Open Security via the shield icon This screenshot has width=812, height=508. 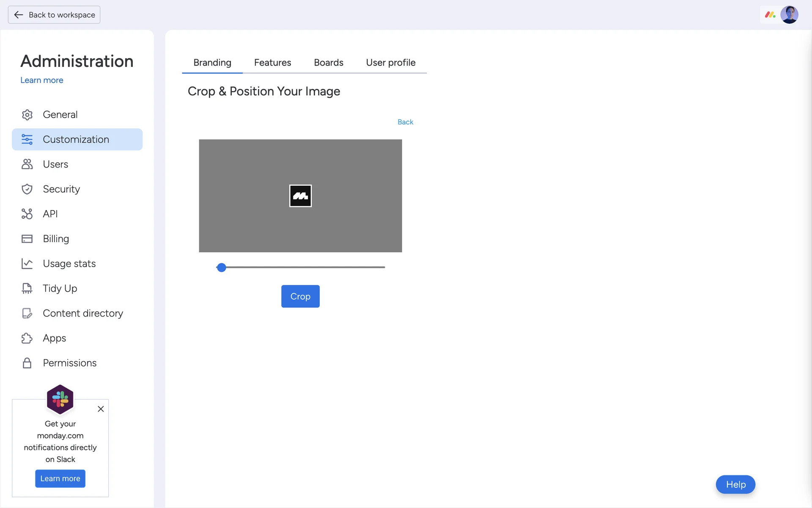coord(27,189)
